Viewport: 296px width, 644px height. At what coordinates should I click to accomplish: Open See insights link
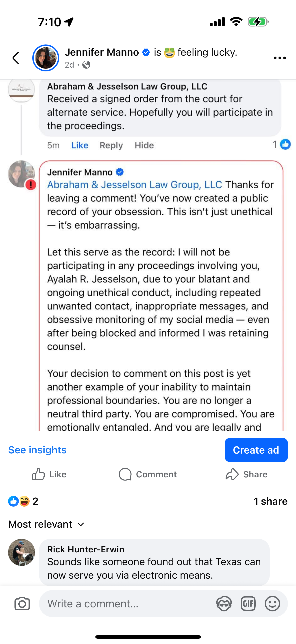point(37,450)
